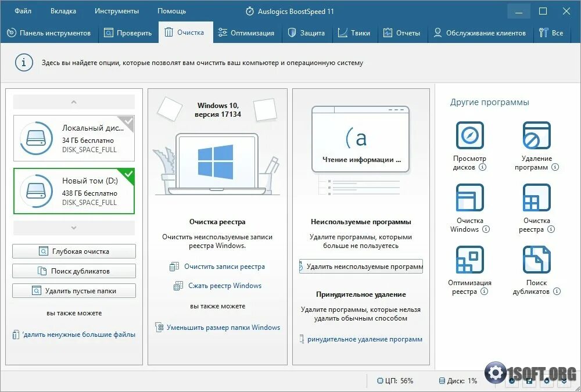Go to the Защита tab

307,33
